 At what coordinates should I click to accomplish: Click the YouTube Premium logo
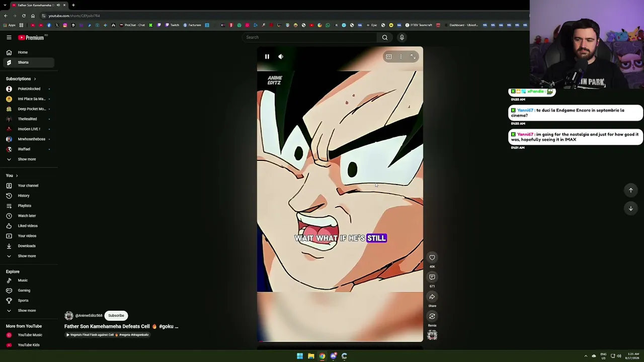[x=31, y=37]
